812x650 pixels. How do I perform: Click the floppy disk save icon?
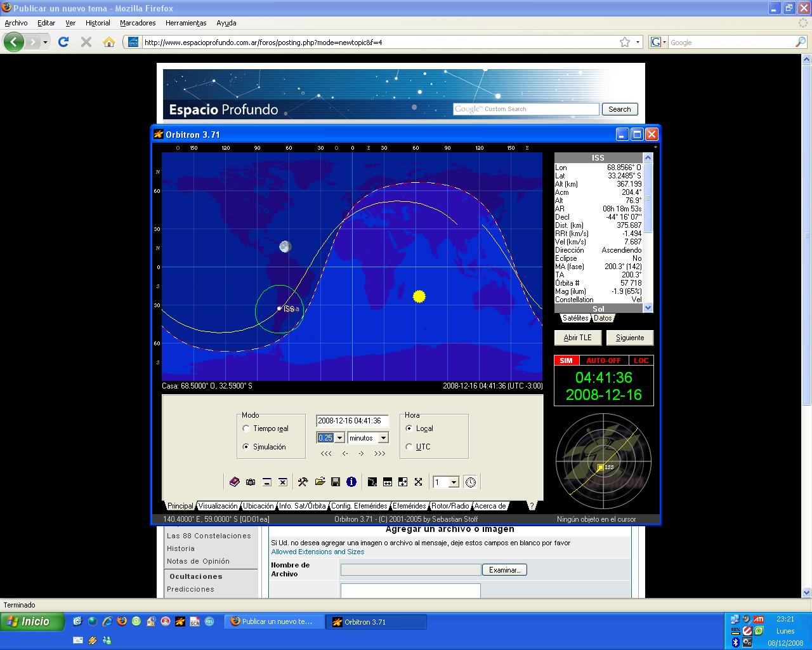tap(336, 482)
